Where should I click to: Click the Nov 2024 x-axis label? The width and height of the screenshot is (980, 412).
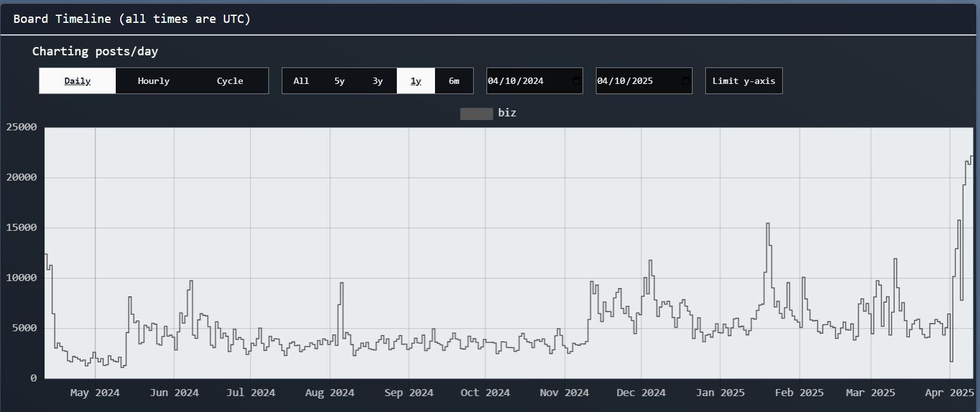click(564, 393)
